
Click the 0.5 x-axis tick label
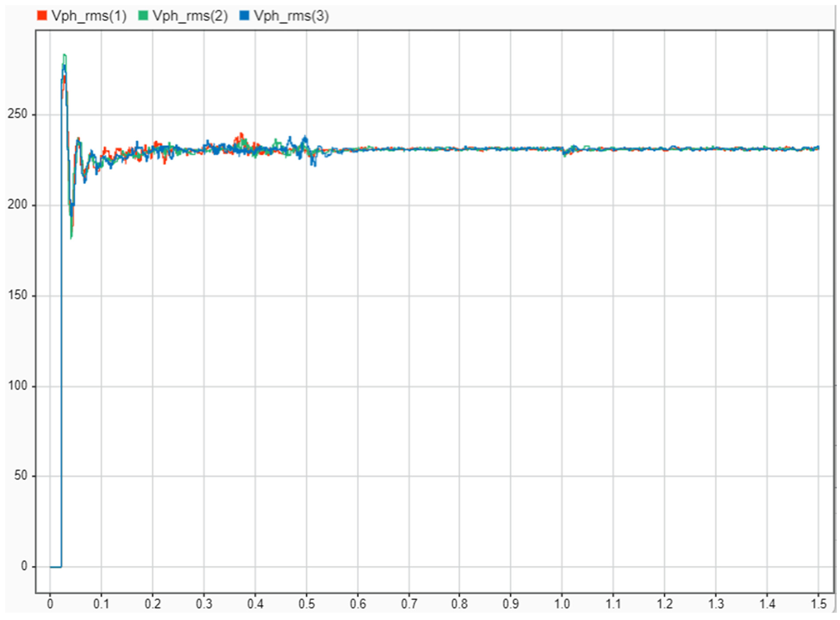307,604
